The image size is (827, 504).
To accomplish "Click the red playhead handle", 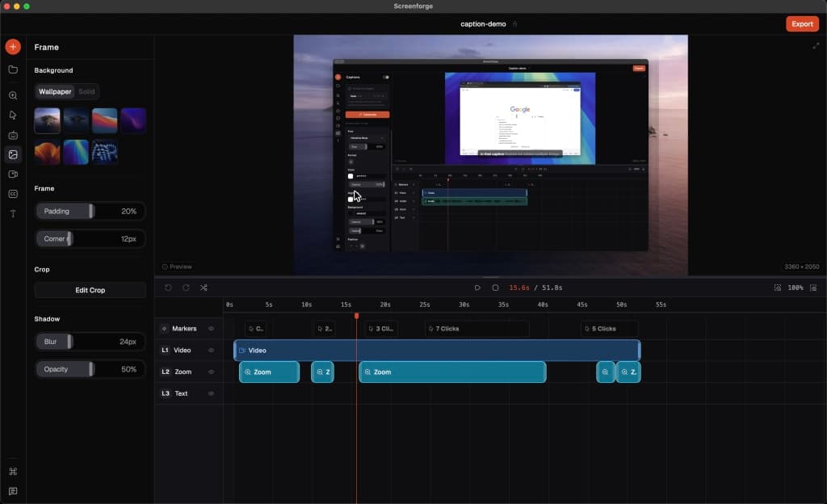I will pos(356,315).
